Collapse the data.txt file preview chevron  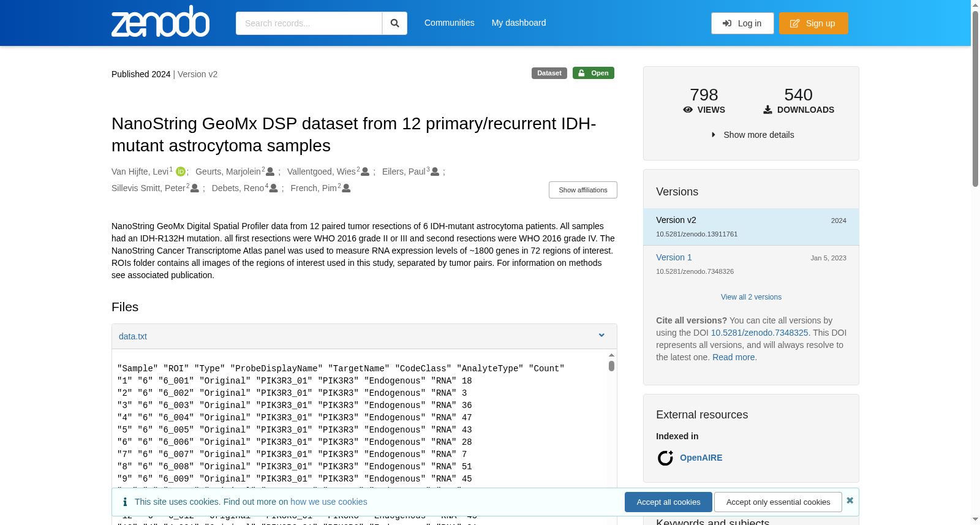[601, 336]
